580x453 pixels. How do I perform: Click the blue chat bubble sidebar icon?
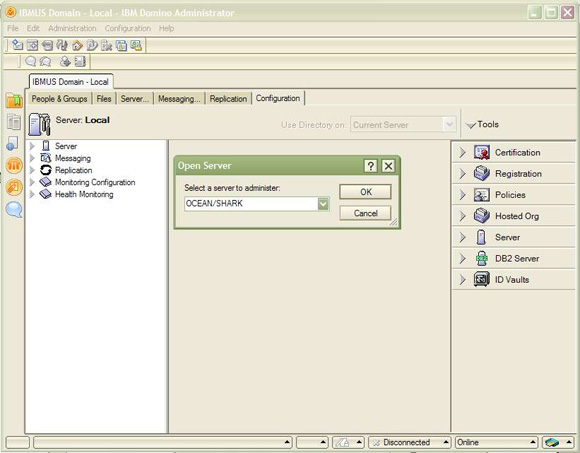coord(14,210)
